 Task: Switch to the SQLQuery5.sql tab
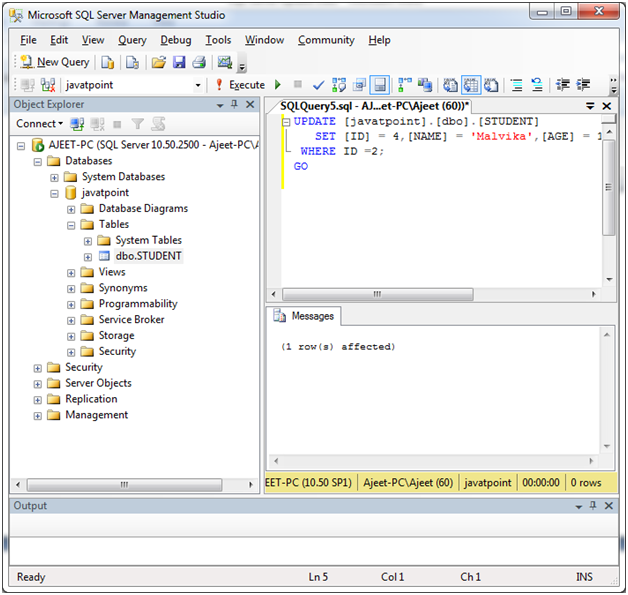[x=374, y=106]
